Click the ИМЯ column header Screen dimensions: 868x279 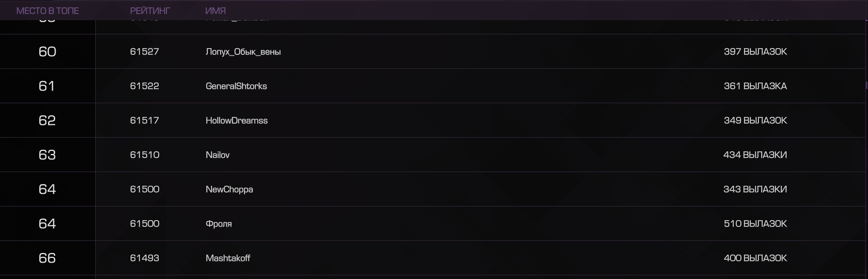215,11
